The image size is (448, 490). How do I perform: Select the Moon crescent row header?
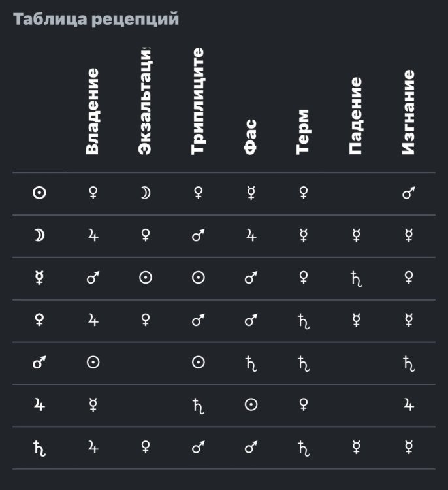[x=39, y=235]
